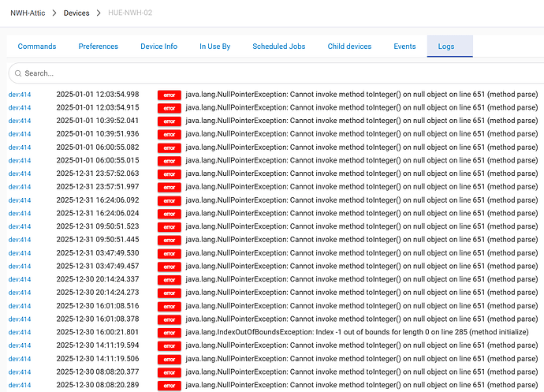This screenshot has width=544, height=392.
Task: Open Devices breadcrumb link
Action: coord(76,13)
